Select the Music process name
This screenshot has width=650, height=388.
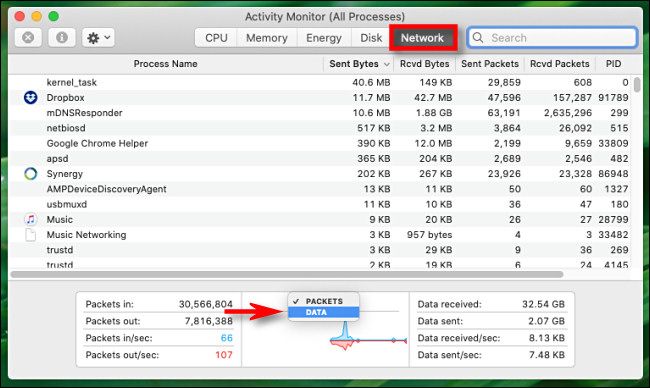(60, 219)
